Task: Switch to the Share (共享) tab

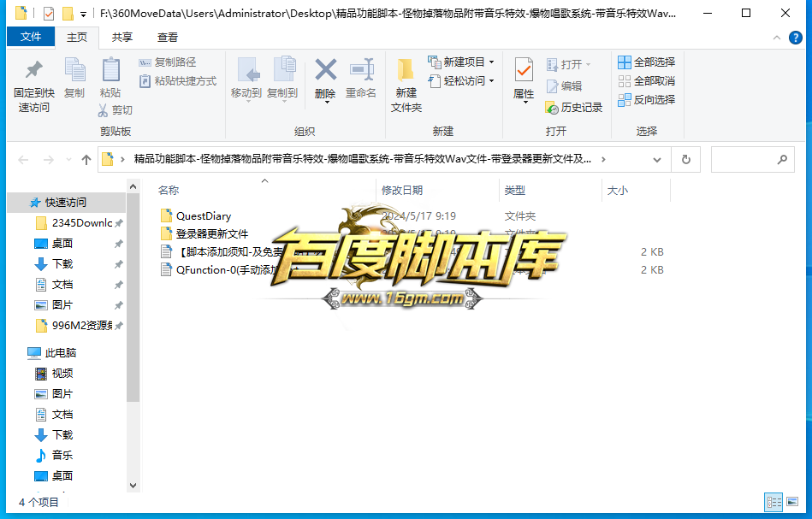Action: pyautogui.click(x=122, y=38)
